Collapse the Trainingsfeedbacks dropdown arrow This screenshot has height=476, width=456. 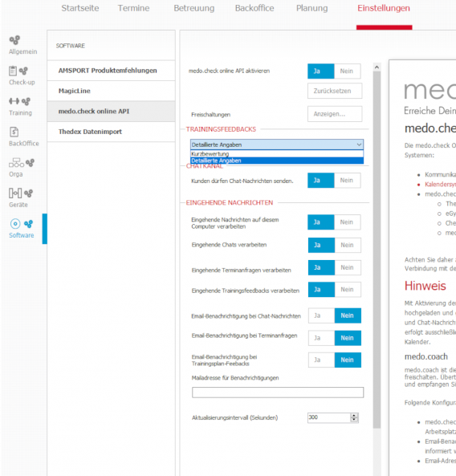pyautogui.click(x=359, y=144)
